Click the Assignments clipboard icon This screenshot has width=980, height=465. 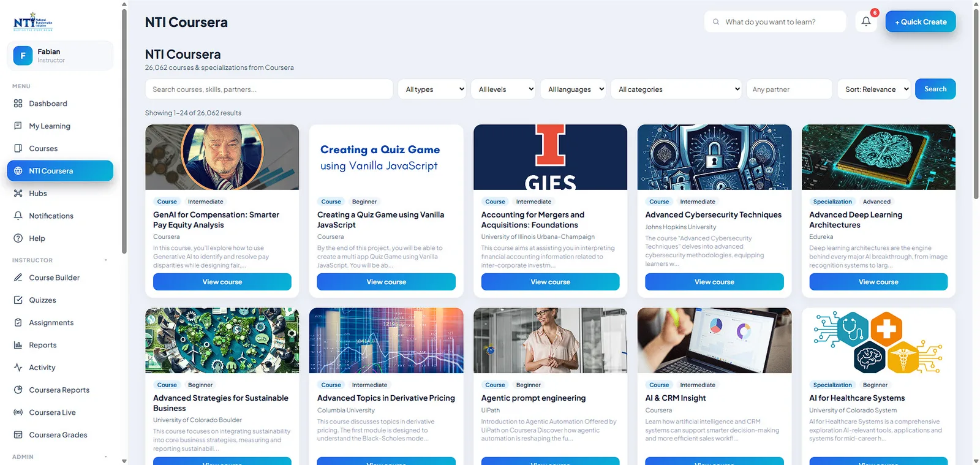(x=18, y=322)
